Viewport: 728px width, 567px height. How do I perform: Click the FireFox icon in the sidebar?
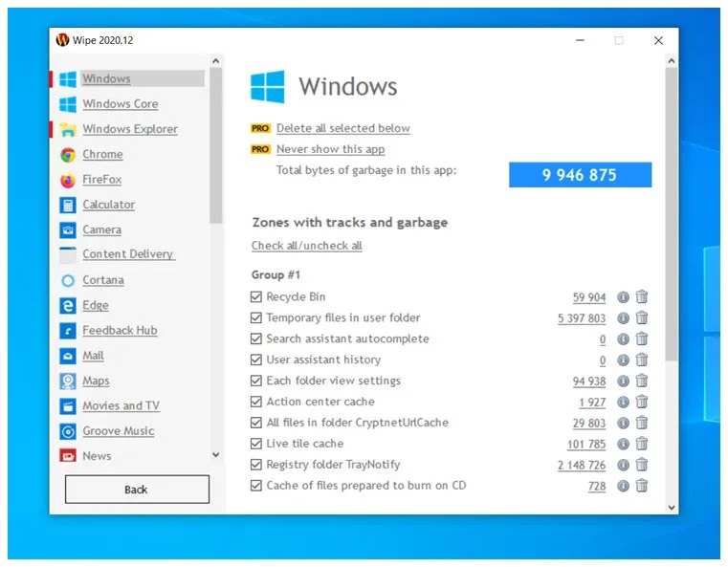[68, 180]
